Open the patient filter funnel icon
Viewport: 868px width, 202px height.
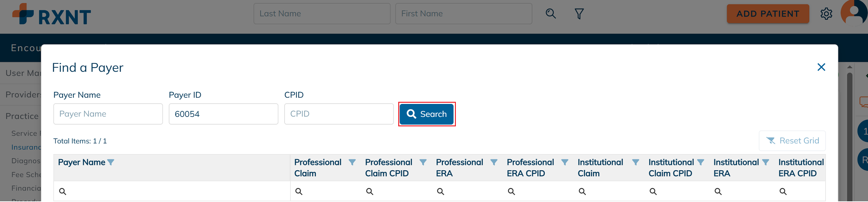point(579,14)
